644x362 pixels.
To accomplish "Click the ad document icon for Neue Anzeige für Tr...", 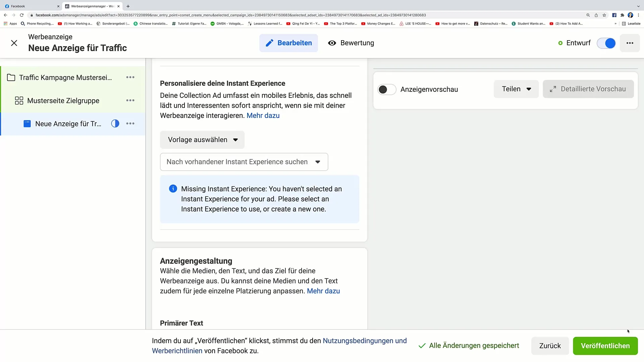I will coord(27,124).
